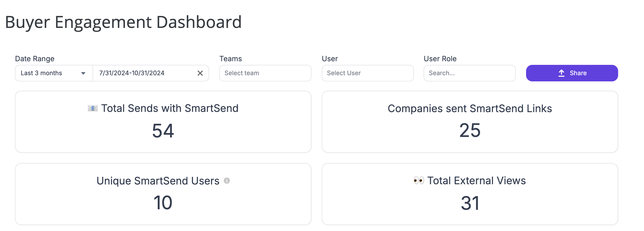Click the number 25 under Companies sent

click(470, 130)
